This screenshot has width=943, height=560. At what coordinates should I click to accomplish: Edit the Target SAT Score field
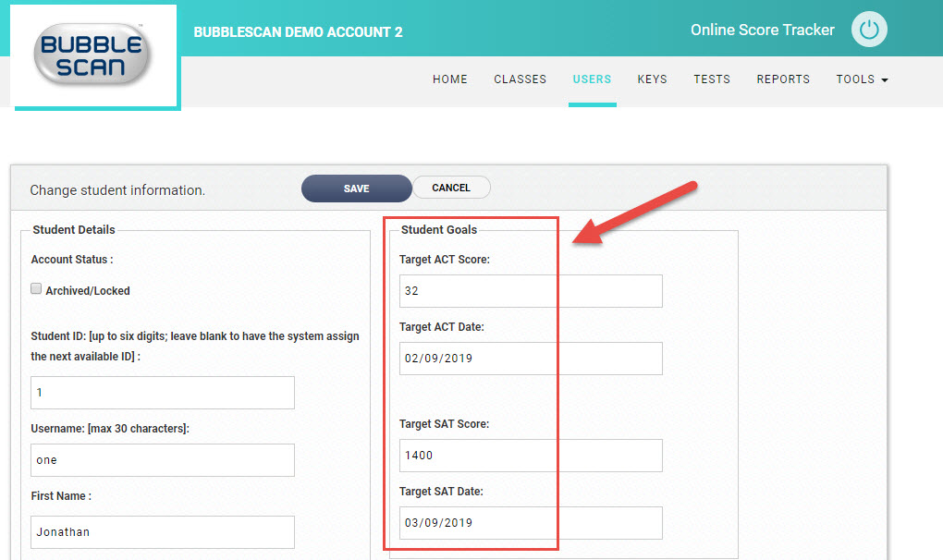(531, 456)
